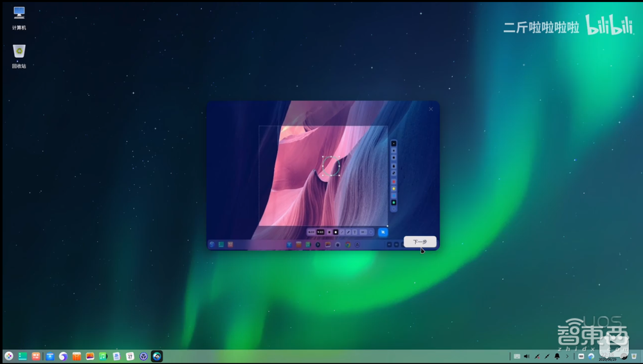
Task: Close the introduction dialog window
Action: pyautogui.click(x=431, y=109)
